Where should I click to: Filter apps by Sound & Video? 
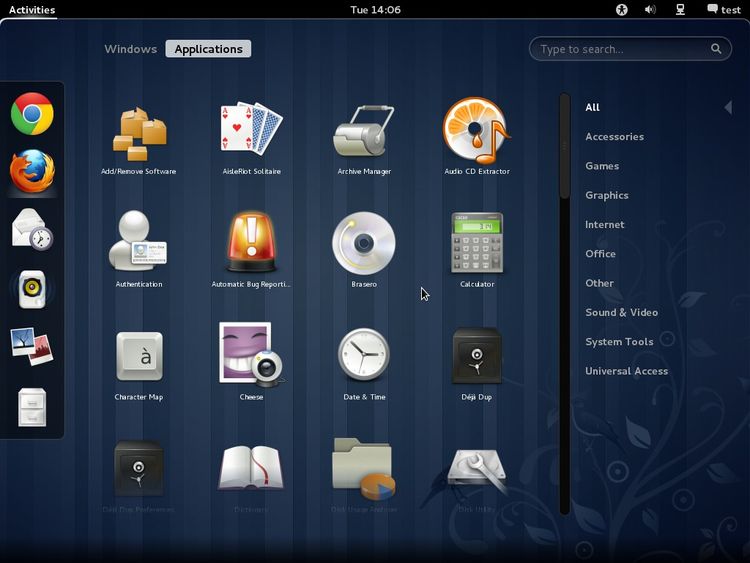(621, 313)
